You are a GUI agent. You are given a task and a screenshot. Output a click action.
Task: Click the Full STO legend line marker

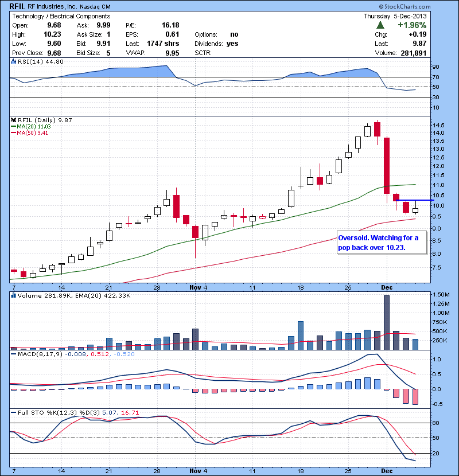tap(14, 412)
